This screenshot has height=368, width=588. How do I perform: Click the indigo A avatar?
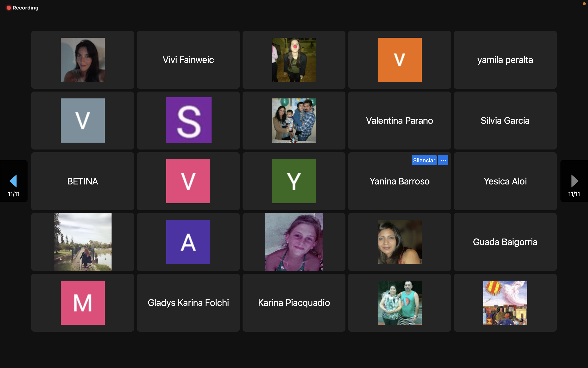tap(188, 242)
